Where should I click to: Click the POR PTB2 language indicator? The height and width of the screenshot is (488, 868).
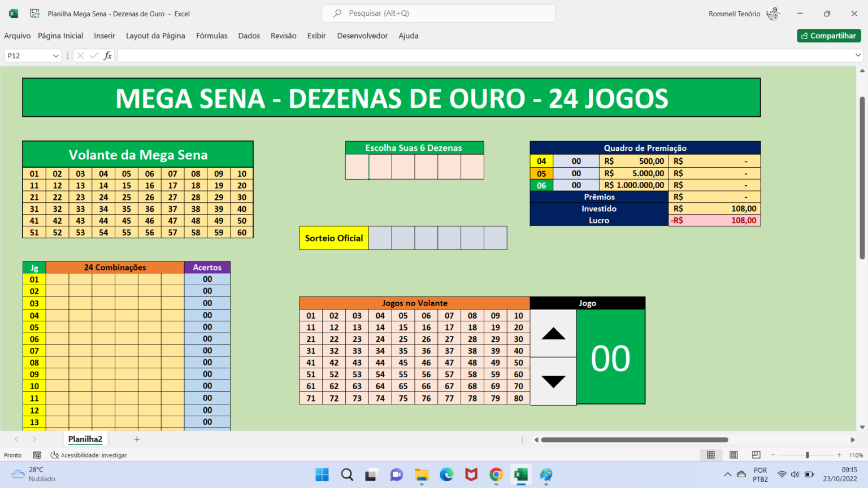point(760,474)
